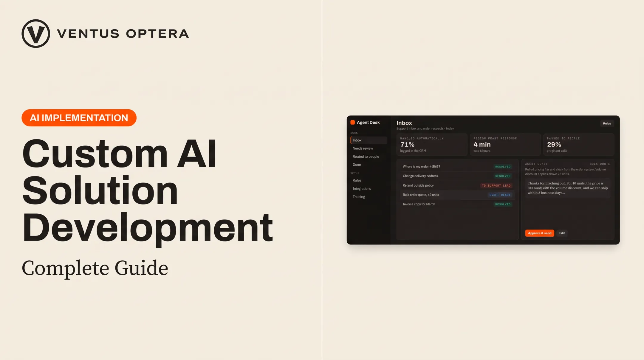The width and height of the screenshot is (644, 360).
Task: Click the Rules button in the Inbox header
Action: [x=607, y=123]
